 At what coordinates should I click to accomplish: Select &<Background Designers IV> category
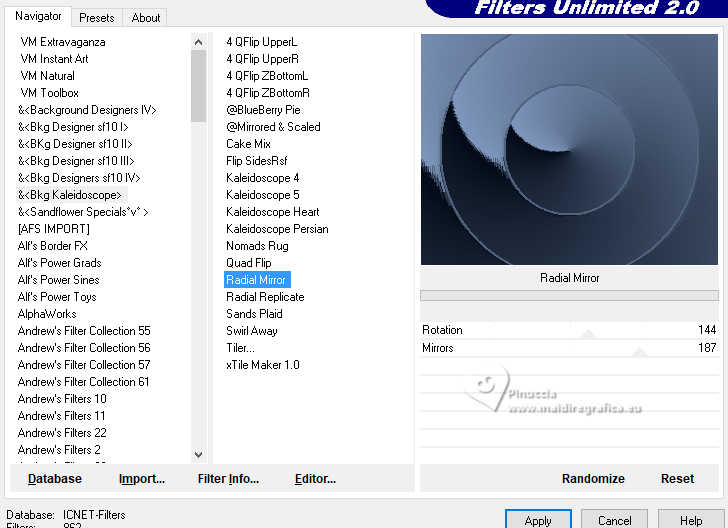tap(87, 110)
